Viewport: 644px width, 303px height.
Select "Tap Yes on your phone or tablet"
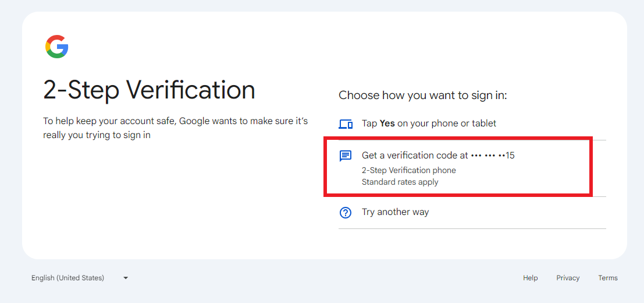[429, 124]
